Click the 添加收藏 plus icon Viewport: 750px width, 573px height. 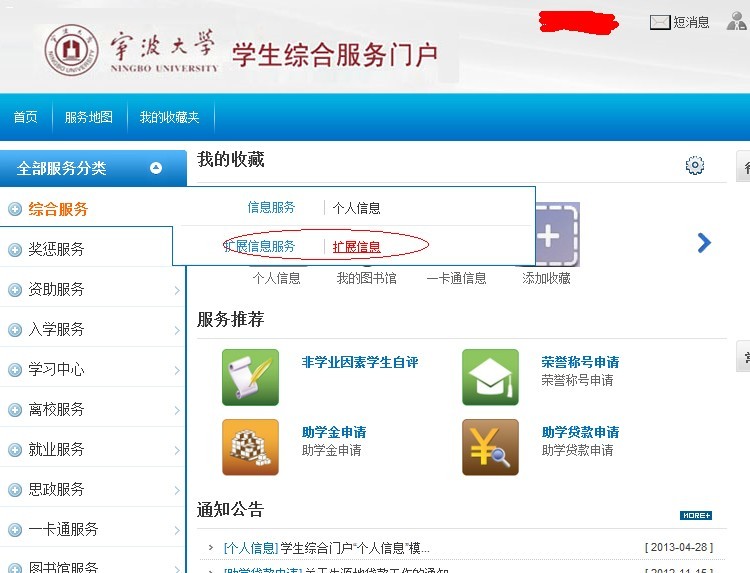[x=548, y=237]
